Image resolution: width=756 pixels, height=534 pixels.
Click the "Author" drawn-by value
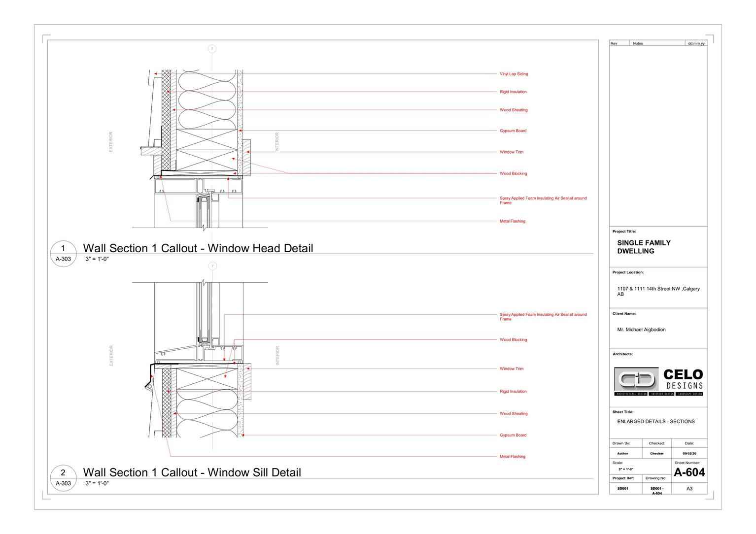click(x=622, y=454)
